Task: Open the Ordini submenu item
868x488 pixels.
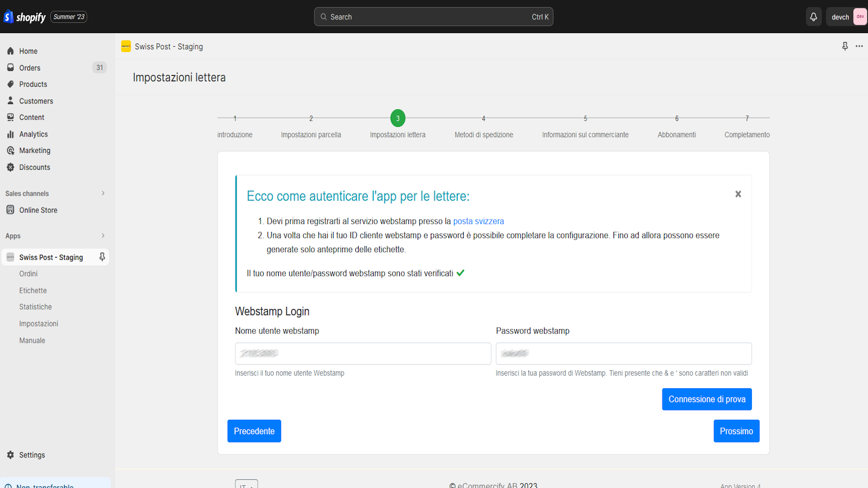Action: coord(29,274)
